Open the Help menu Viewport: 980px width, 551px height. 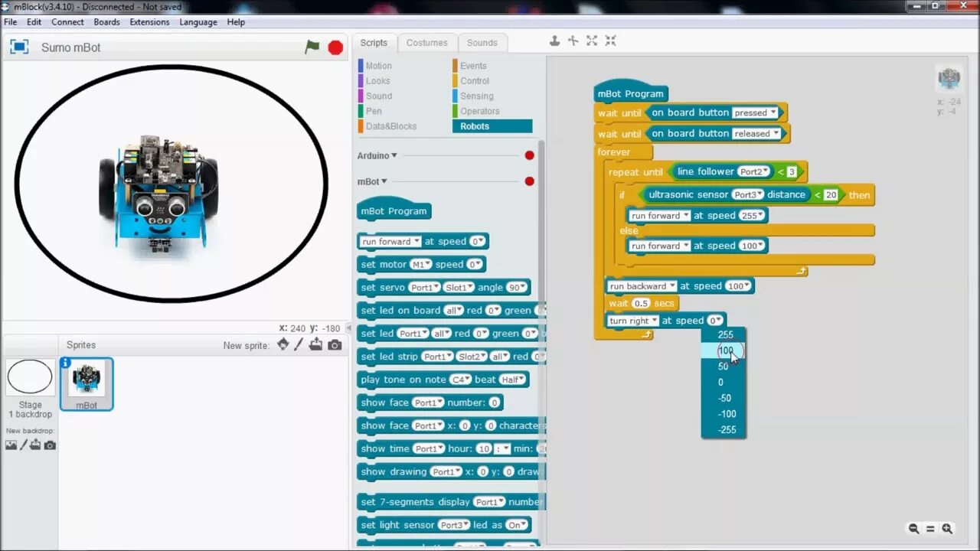pos(236,22)
